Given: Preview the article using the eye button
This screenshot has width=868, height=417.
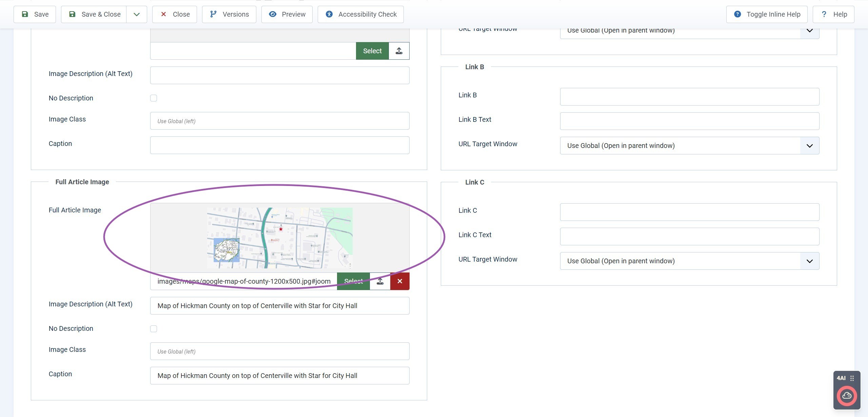Looking at the screenshot, I should pos(287,14).
